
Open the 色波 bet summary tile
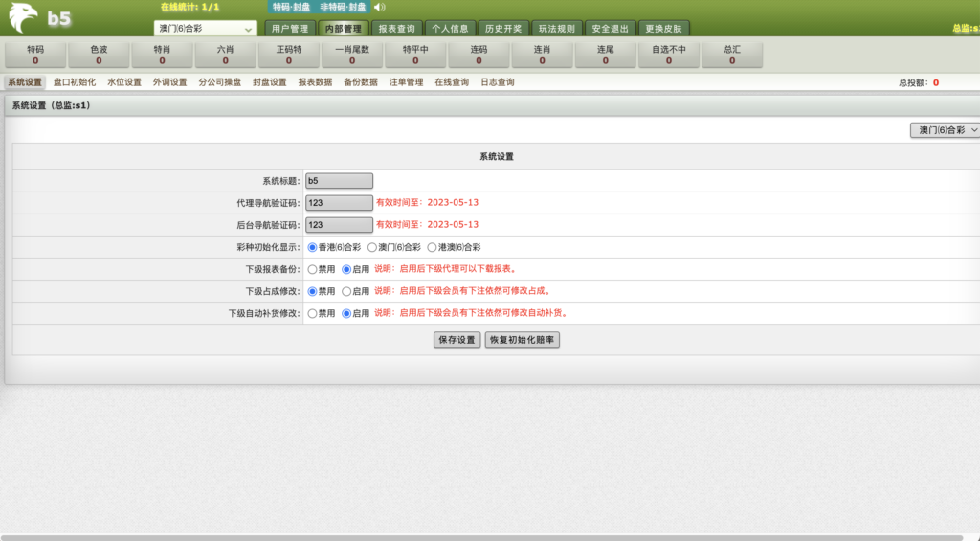point(99,55)
